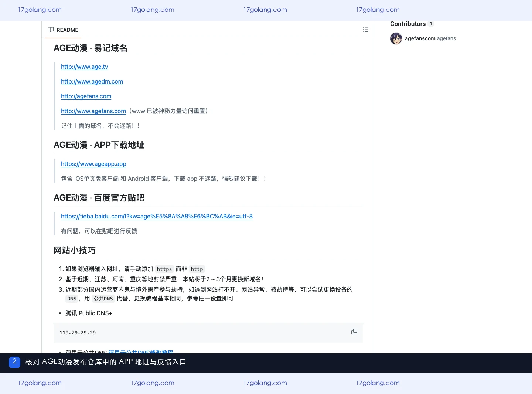Open the tieba.baidu.com forum link
The width and height of the screenshot is (532, 394).
pos(157,216)
